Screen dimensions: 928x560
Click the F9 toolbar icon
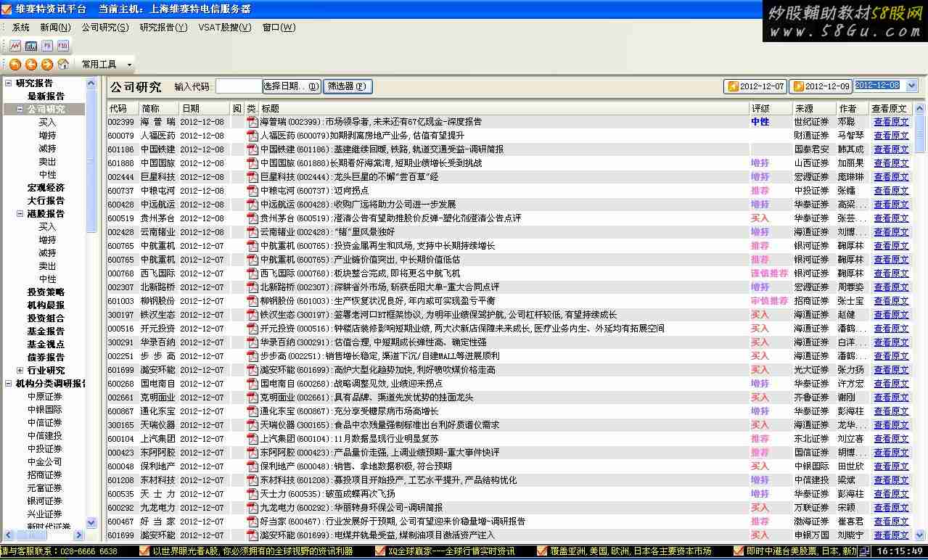coord(47,45)
